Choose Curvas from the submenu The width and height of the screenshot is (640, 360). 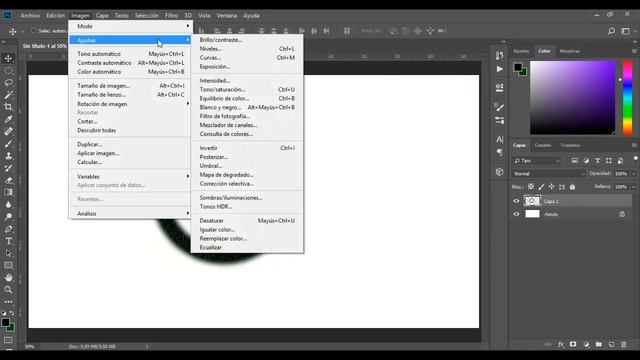pyautogui.click(x=247, y=58)
